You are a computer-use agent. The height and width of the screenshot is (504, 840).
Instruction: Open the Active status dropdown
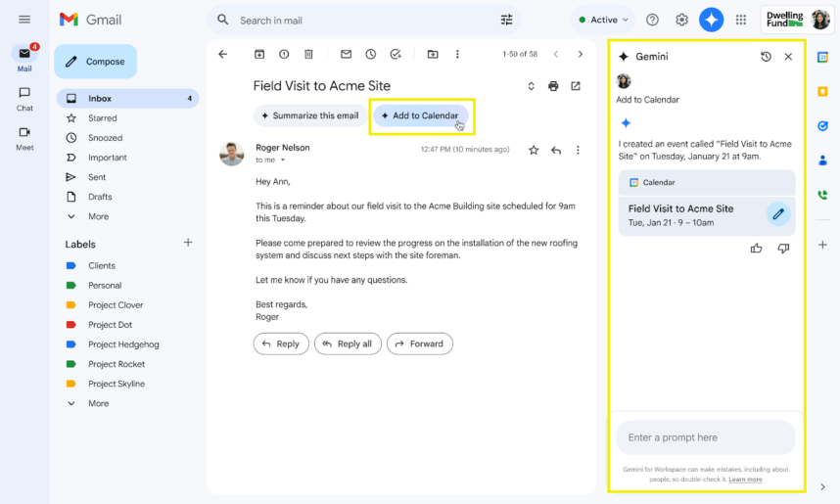point(603,20)
